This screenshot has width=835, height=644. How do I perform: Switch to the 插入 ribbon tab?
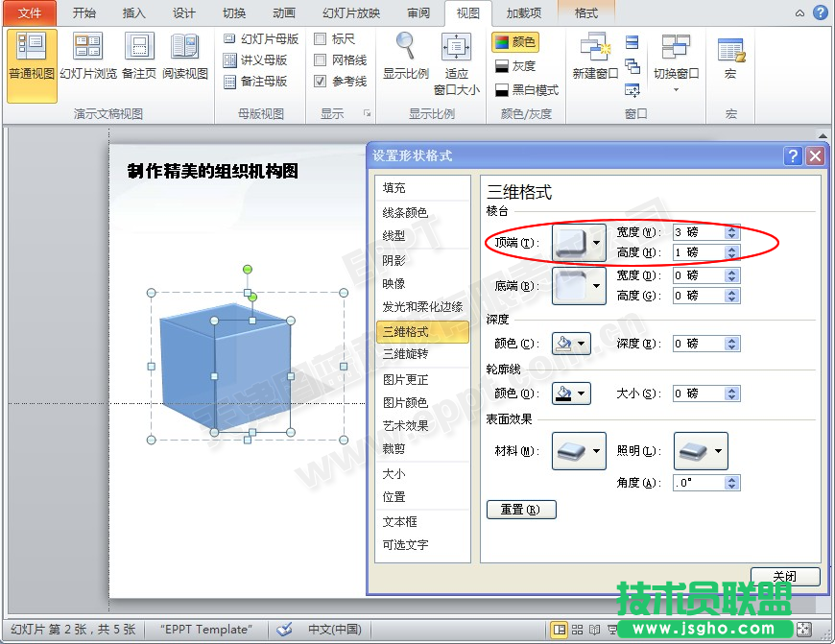[132, 13]
